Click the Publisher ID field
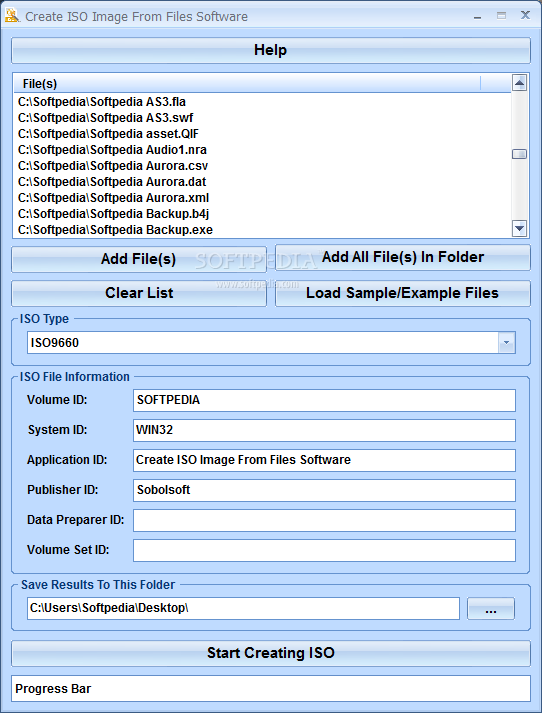The image size is (542, 713). pos(324,490)
